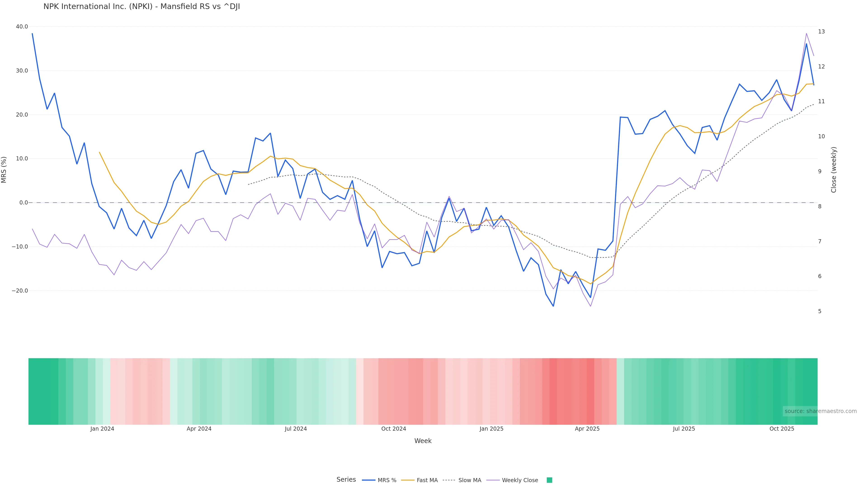Click the Jul 2024 date tick
868x488 pixels.
295,429
